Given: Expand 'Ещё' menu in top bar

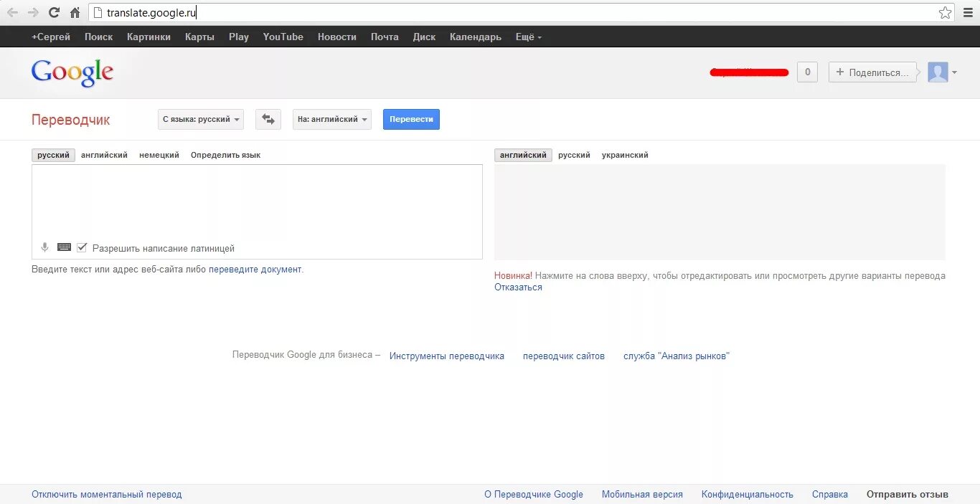Looking at the screenshot, I should (x=529, y=37).
